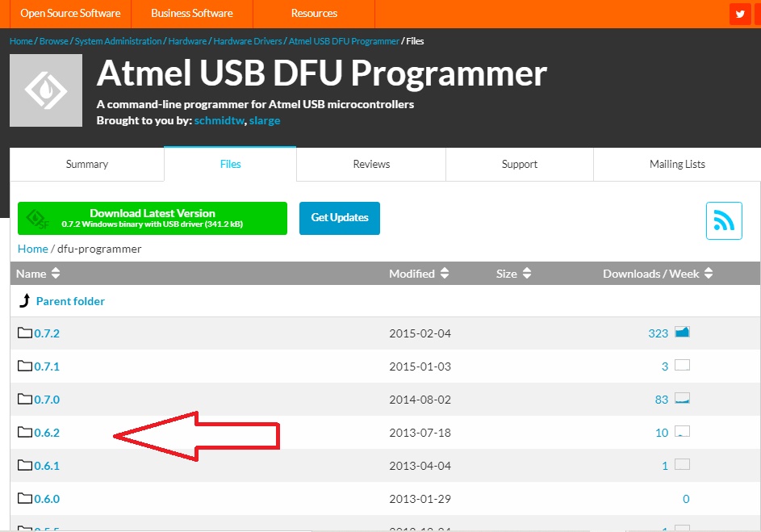
Task: Click the 2013-07-18 modified date
Action: (x=420, y=433)
